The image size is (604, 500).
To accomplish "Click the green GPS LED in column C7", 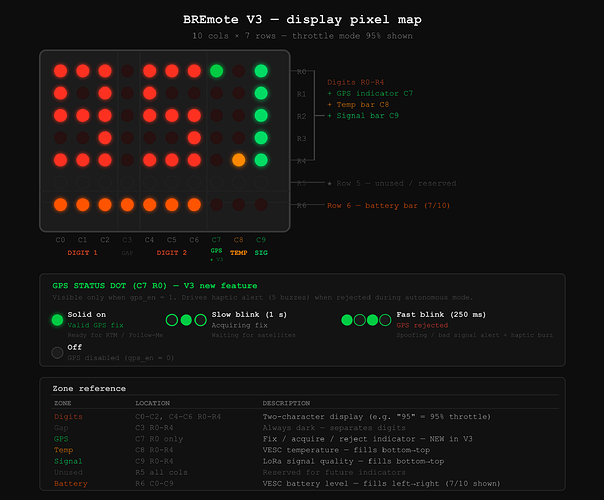I will 216,71.
